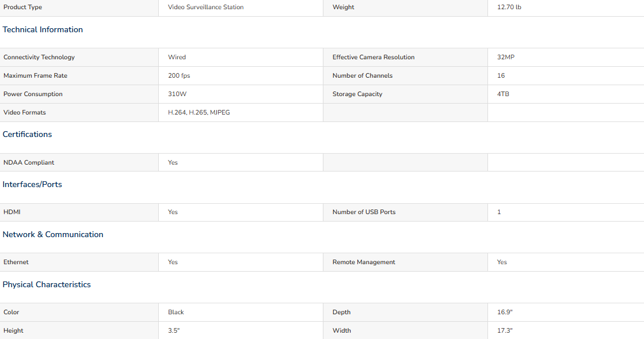Click the Power Consumption 310W value
644x339 pixels.
[x=177, y=94]
